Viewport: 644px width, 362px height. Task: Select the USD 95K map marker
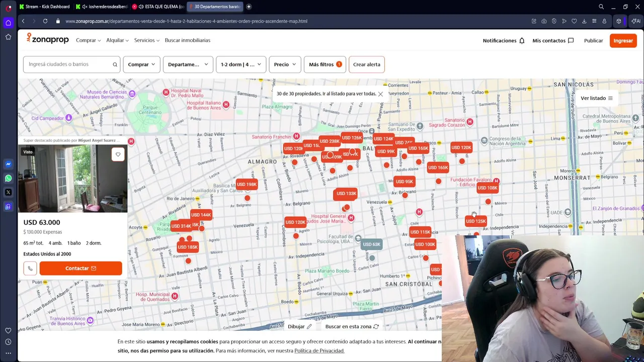point(404,182)
